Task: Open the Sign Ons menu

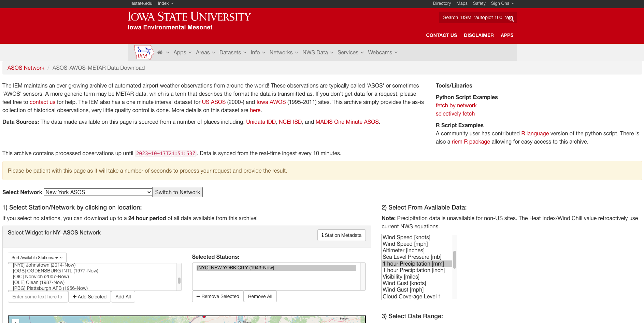Action: (x=502, y=3)
